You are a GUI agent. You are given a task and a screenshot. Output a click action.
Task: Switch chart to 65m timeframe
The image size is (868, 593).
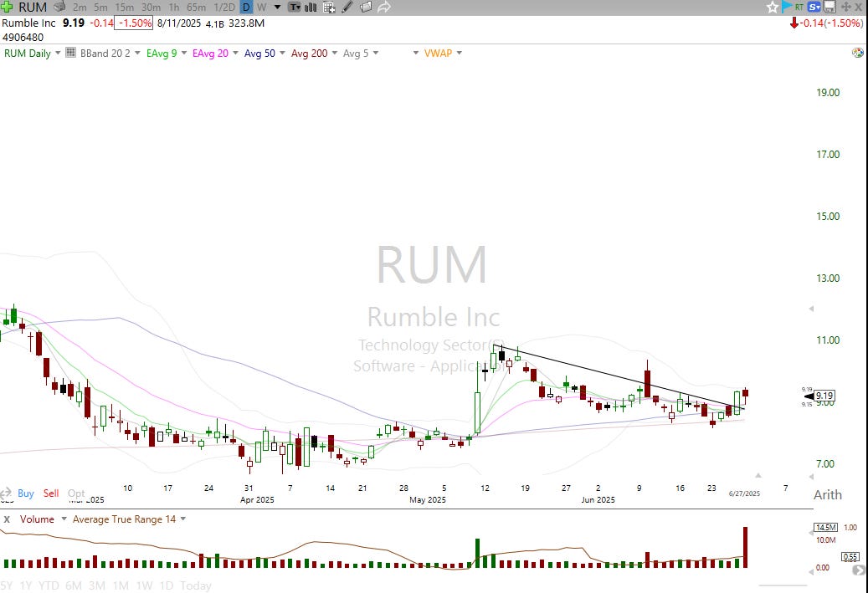tap(197, 8)
